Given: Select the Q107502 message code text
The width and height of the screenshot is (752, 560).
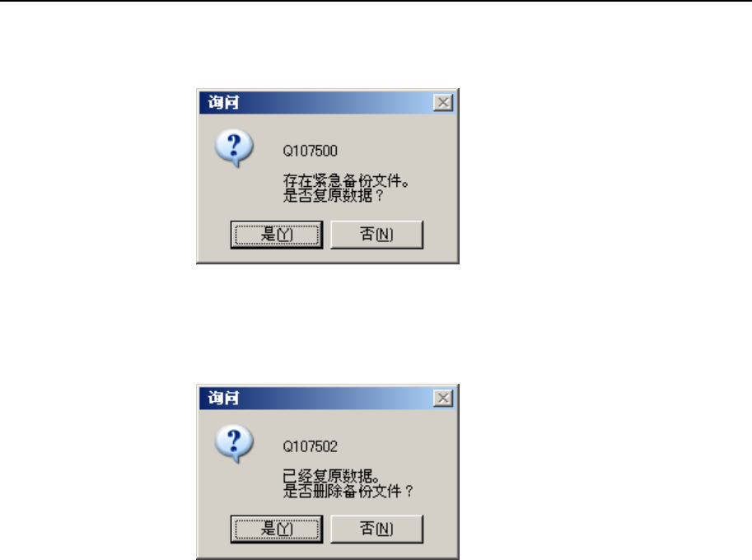Looking at the screenshot, I should tap(311, 447).
